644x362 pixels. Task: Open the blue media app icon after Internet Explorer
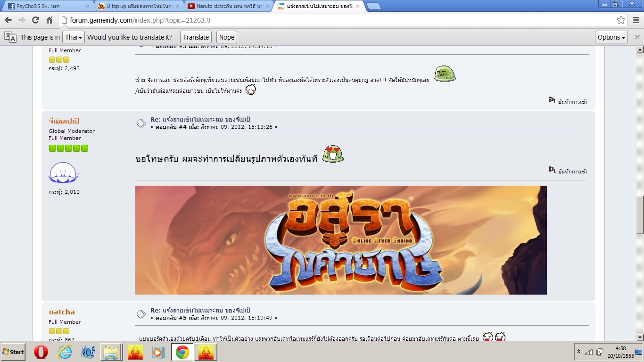pyautogui.click(x=88, y=352)
